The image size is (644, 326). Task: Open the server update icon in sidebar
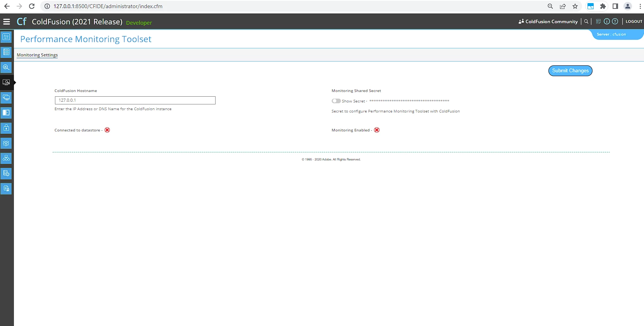tap(6, 173)
